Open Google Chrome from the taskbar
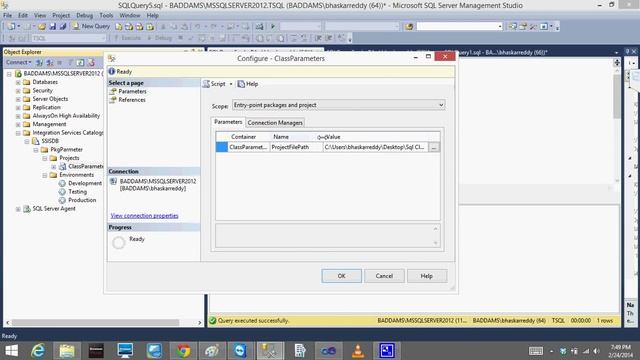Screen dimensions: 640x360 click(183, 351)
